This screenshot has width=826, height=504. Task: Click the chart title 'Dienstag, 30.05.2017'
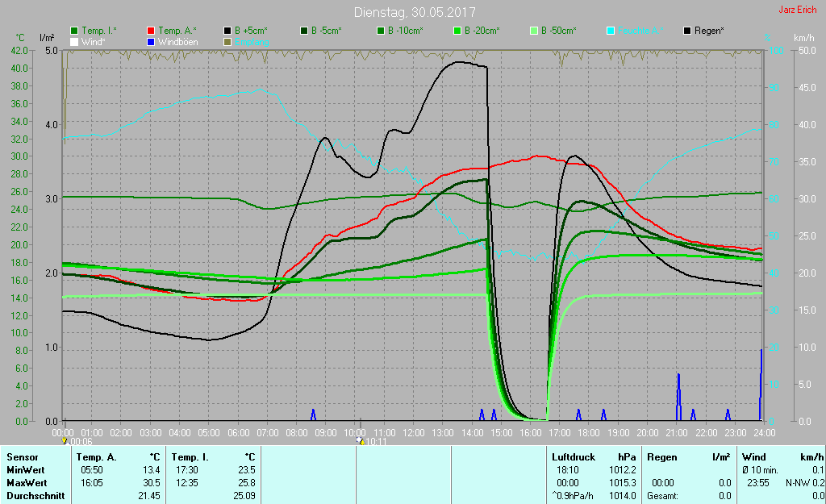[415, 12]
